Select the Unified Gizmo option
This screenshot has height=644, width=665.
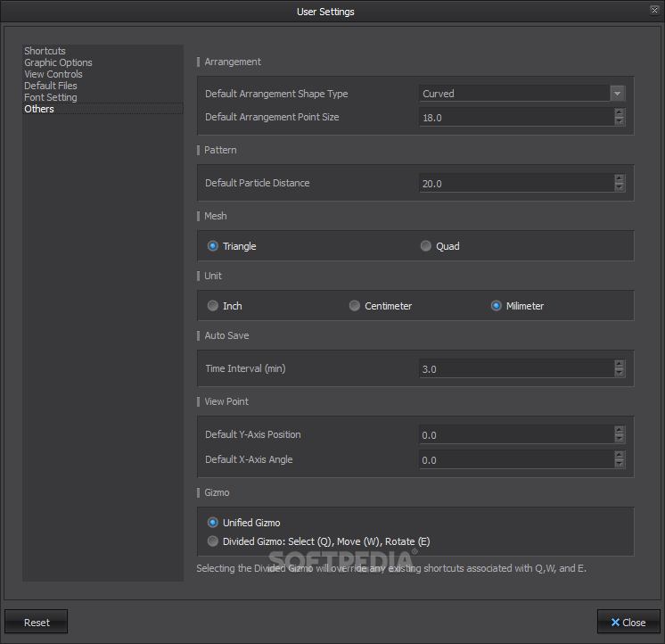click(x=243, y=523)
